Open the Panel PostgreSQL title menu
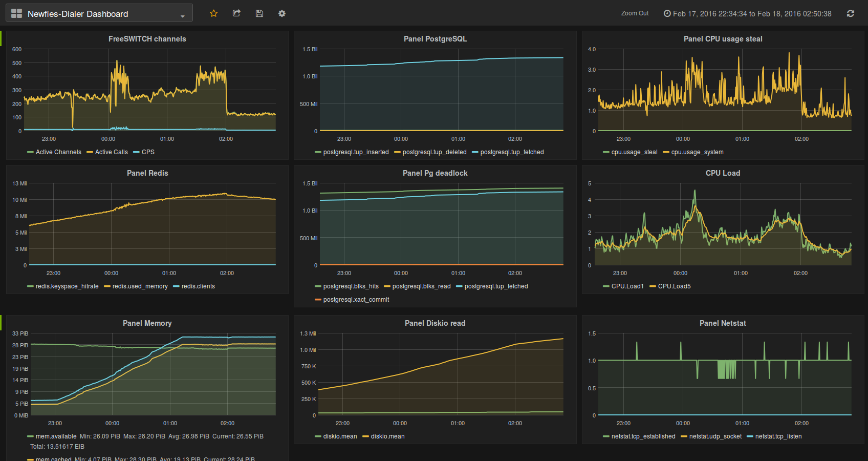Screen dimensions: 868x461 435,39
